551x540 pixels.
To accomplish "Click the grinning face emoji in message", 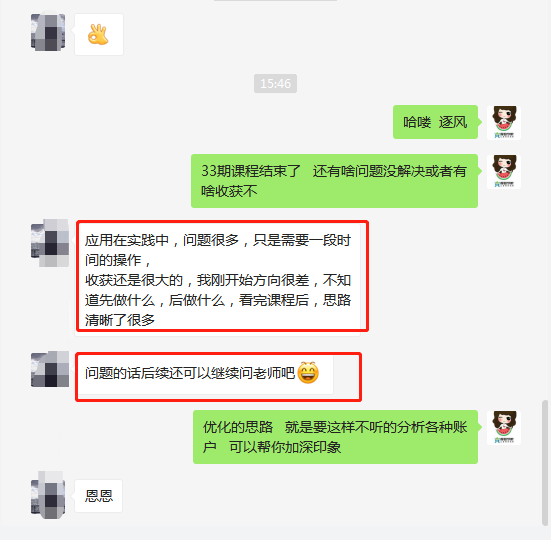I will [x=308, y=373].
